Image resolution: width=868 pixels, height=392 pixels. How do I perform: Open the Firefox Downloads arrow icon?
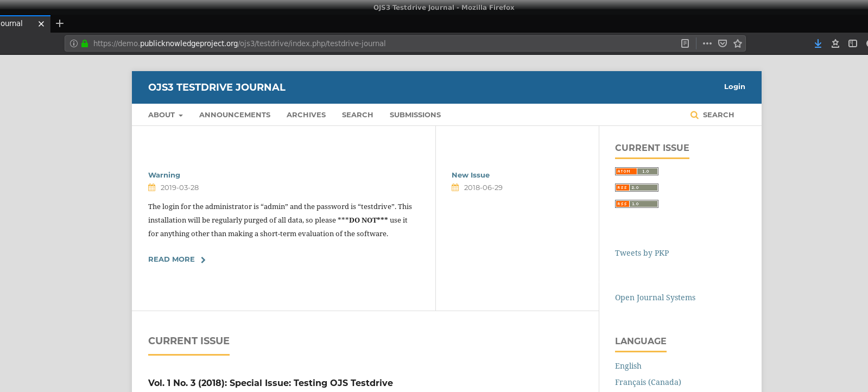[818, 43]
